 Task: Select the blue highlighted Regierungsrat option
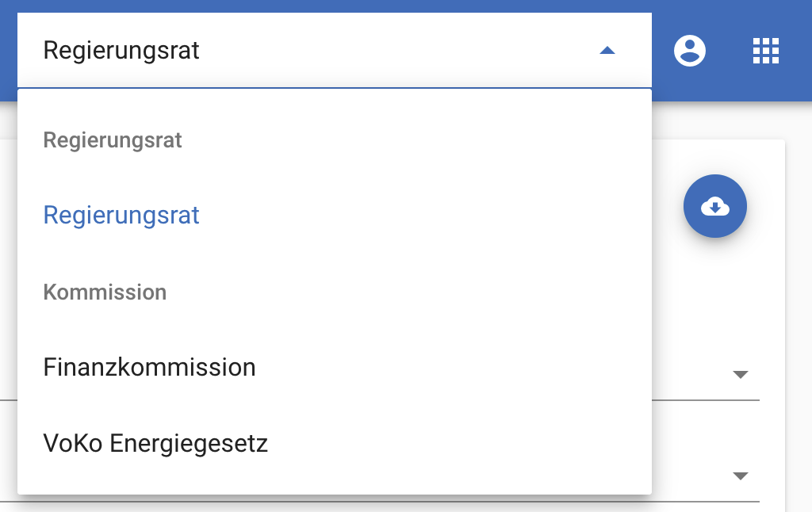click(121, 216)
